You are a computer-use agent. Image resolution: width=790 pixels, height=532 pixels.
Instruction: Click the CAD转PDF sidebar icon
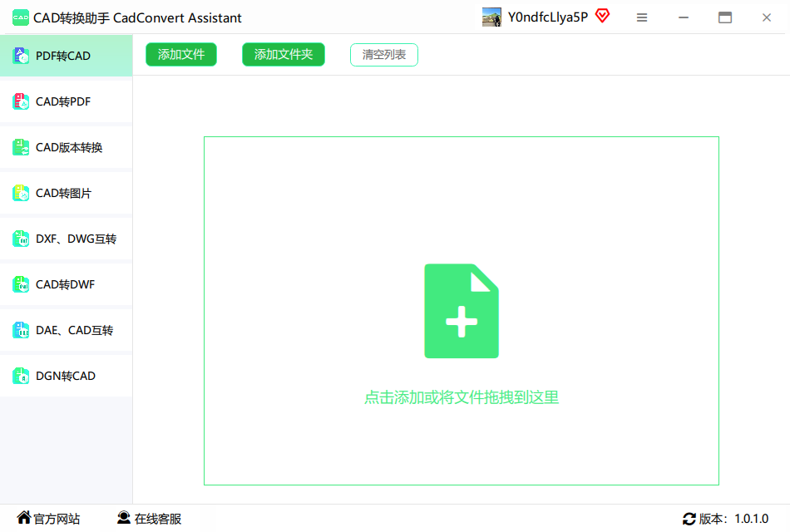coord(21,101)
